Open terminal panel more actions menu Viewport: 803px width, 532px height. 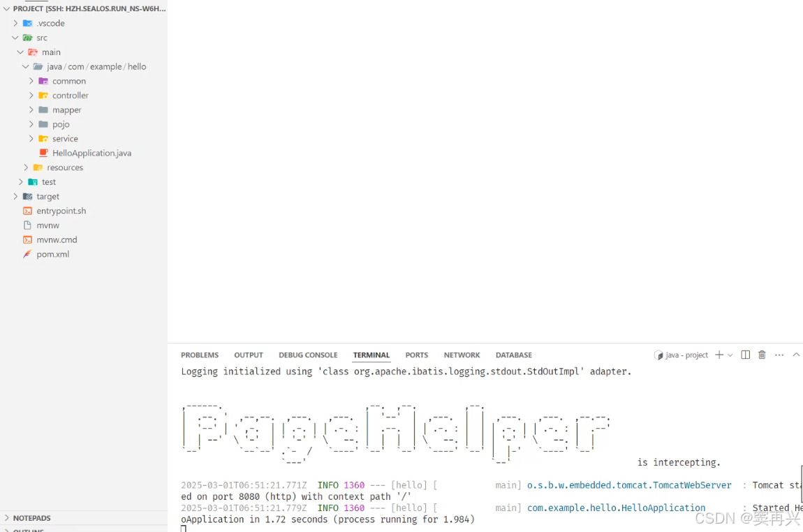pos(779,355)
